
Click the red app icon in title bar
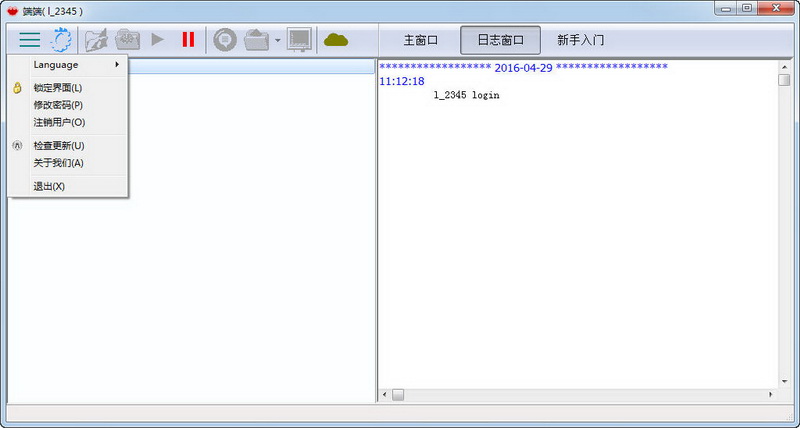[x=13, y=11]
